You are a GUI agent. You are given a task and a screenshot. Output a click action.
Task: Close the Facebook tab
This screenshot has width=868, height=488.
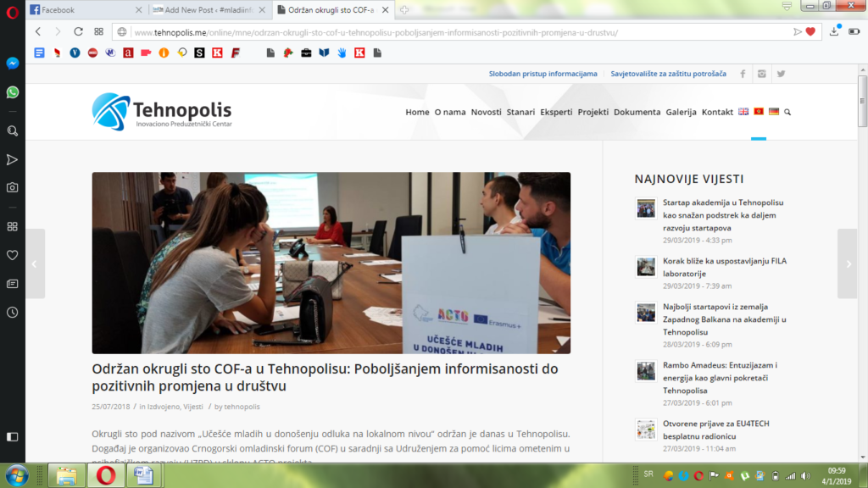click(x=138, y=10)
